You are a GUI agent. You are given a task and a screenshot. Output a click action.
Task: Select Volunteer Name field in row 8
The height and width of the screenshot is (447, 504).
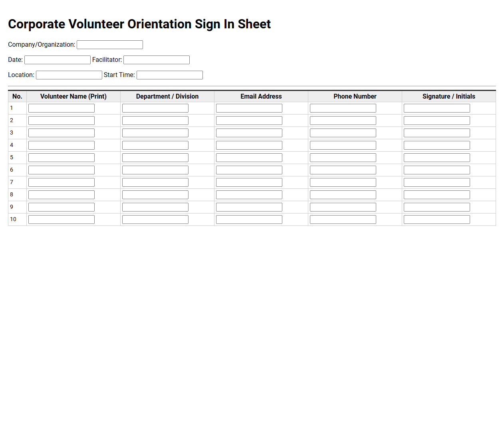coord(62,195)
